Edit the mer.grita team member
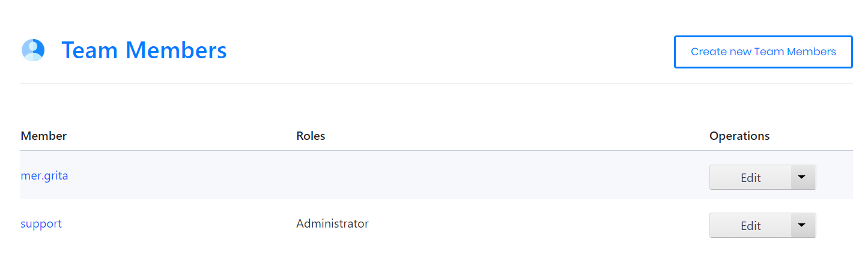The height and width of the screenshot is (275, 868). (750, 178)
